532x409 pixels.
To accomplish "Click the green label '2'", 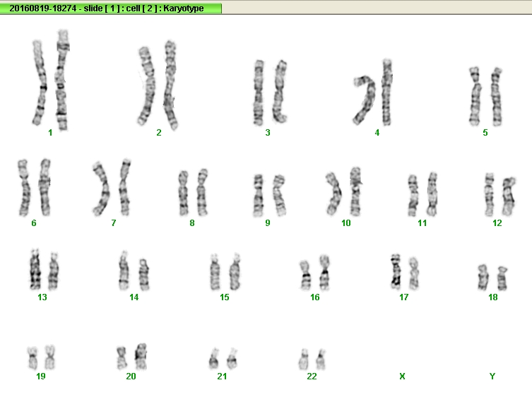I will click(159, 133).
